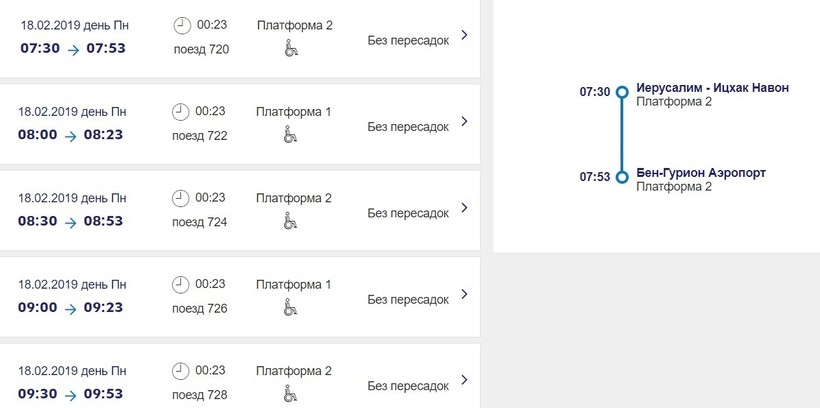820x408 pixels.
Task: Select the 09:00 → 09:23 time row
Action: [x=70, y=308]
